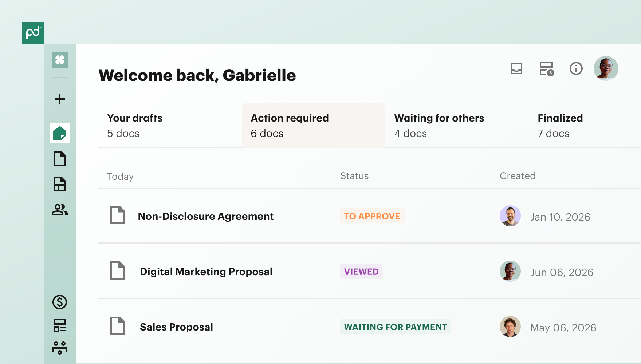Viewport: 641px width, 364px height.
Task: Open the catalog list icon in sidebar
Action: pos(60,325)
